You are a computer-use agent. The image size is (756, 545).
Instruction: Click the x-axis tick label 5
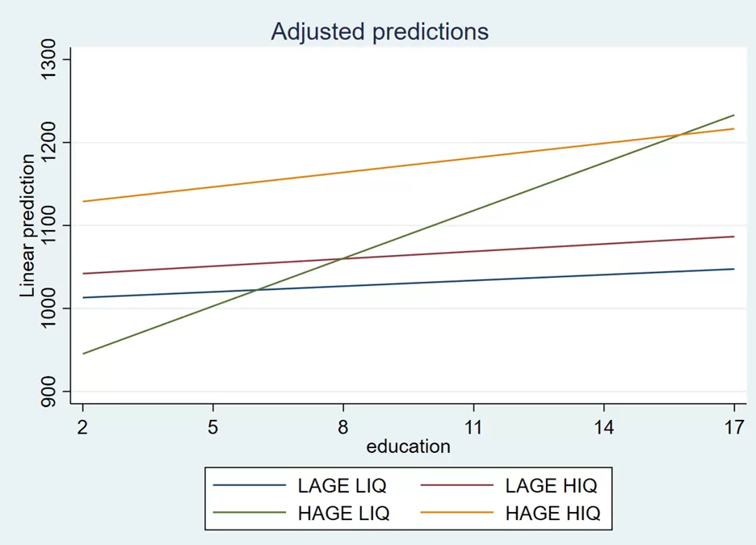[x=212, y=427]
